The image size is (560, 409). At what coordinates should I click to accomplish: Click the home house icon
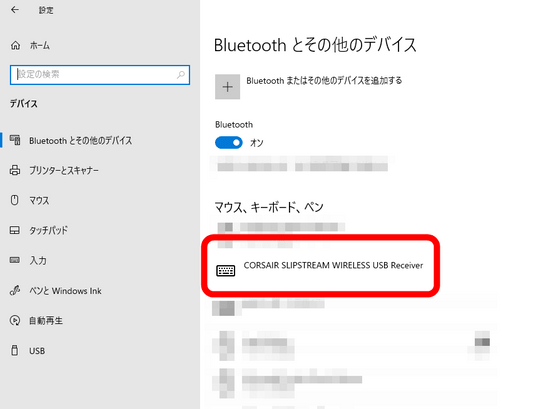(15, 45)
